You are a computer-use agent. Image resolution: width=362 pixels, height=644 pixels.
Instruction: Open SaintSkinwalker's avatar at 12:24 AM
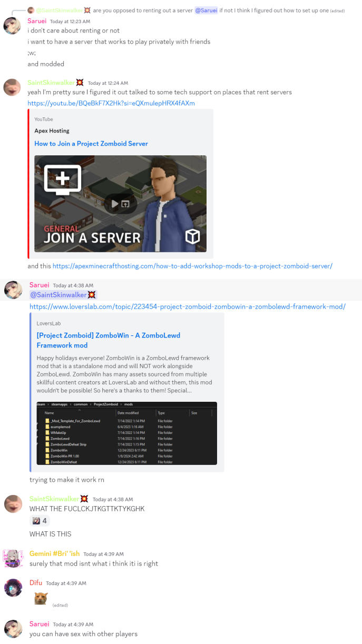tap(12, 87)
